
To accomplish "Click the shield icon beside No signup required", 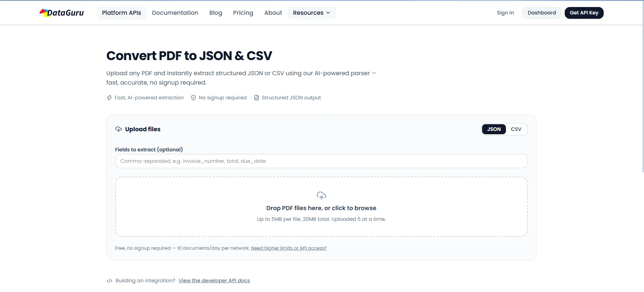I will [193, 98].
